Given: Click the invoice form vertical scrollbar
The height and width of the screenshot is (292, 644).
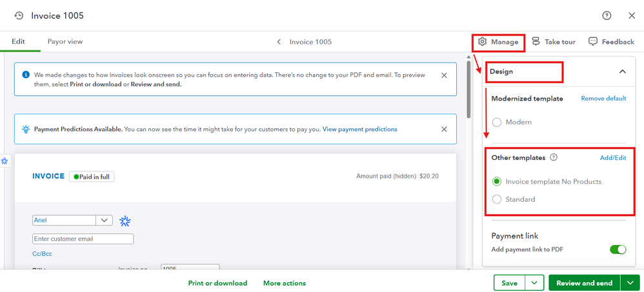Looking at the screenshot, I should [469, 90].
